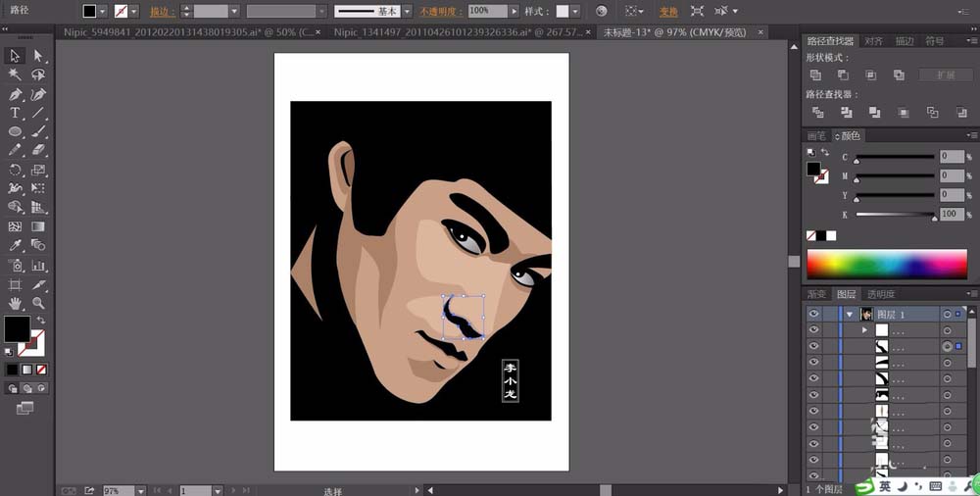Open the Color panel flyout menu

click(971, 135)
